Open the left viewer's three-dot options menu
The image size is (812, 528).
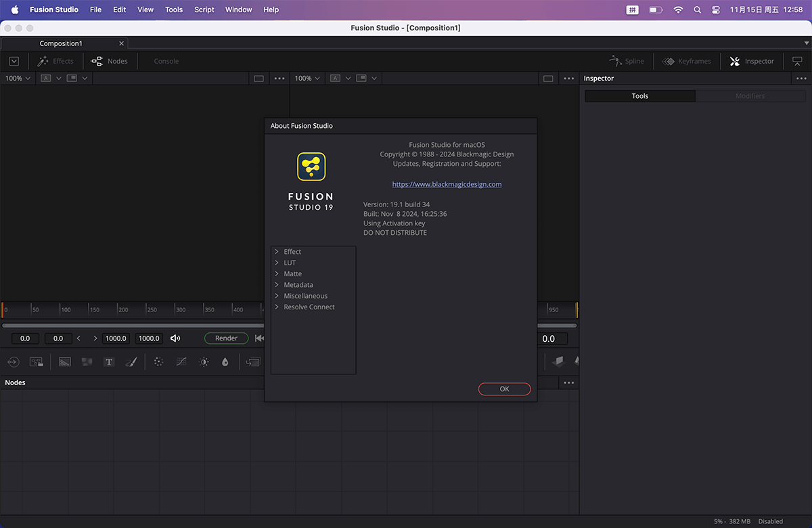[x=279, y=79]
